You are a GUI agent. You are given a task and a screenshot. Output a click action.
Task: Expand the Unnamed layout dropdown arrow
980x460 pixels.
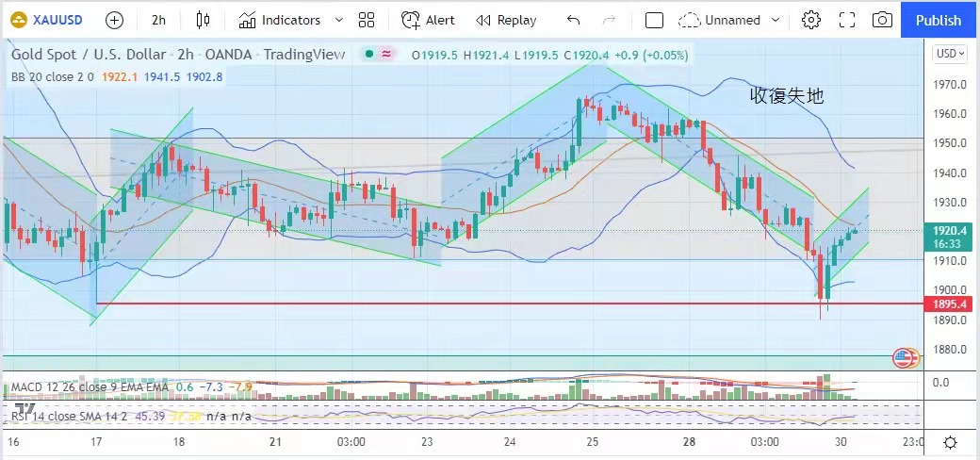775,20
